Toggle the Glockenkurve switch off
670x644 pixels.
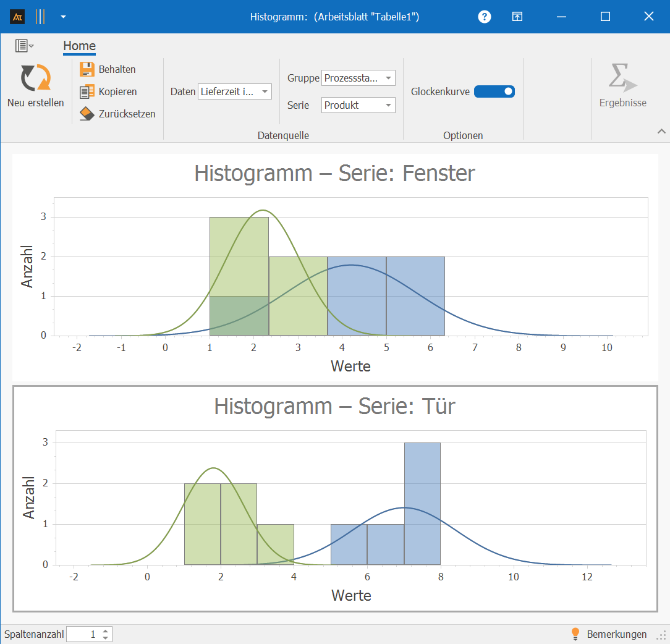tap(494, 91)
